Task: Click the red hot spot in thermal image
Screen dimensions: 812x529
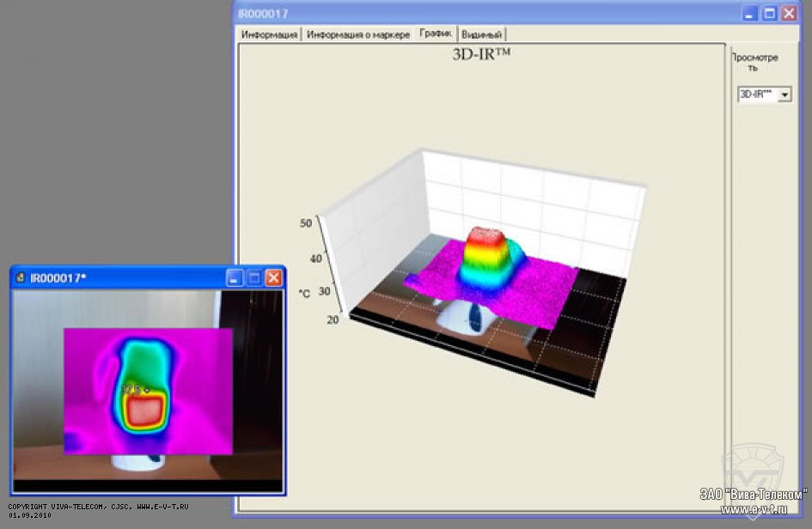Action: [x=145, y=410]
